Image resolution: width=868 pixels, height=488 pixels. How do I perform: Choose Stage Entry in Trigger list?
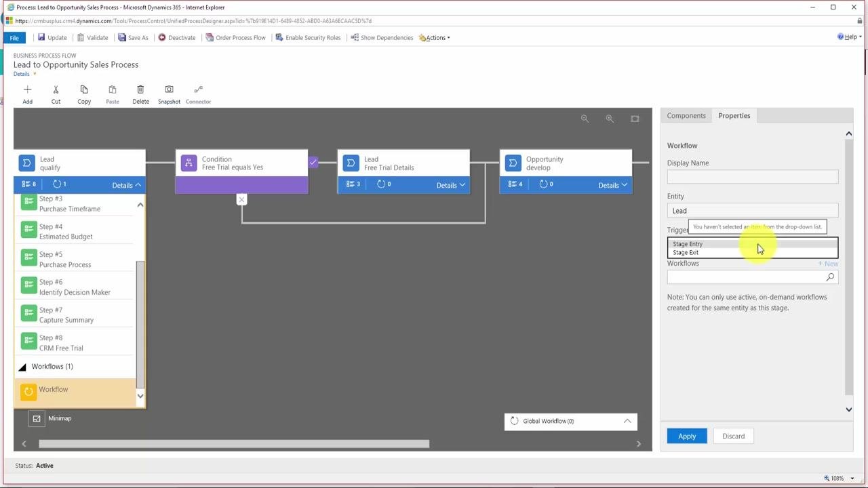tap(753, 244)
